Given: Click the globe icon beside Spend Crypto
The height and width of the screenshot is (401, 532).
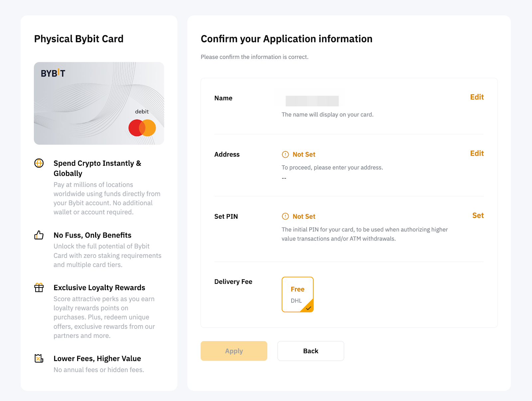Looking at the screenshot, I should (x=39, y=163).
